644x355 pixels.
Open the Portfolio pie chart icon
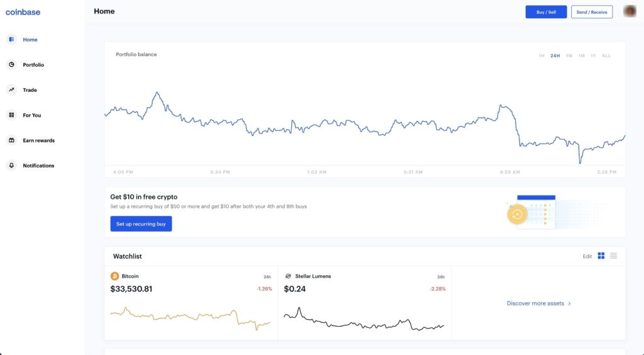point(11,64)
